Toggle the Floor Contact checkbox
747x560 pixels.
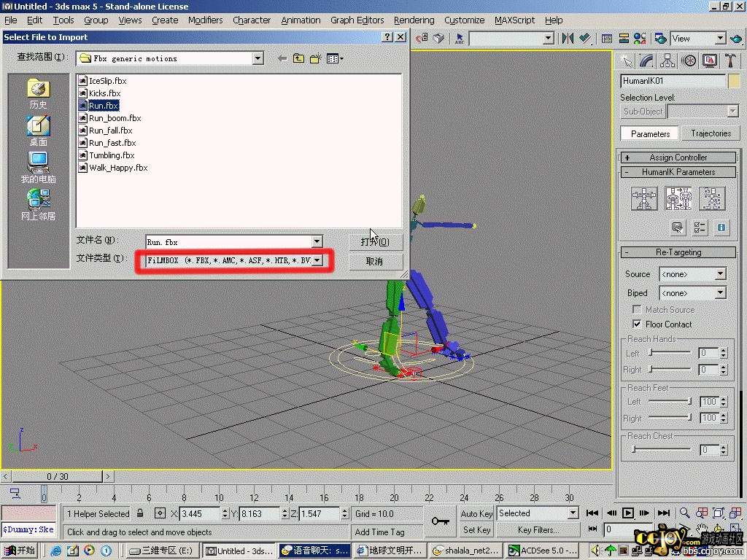click(x=636, y=324)
